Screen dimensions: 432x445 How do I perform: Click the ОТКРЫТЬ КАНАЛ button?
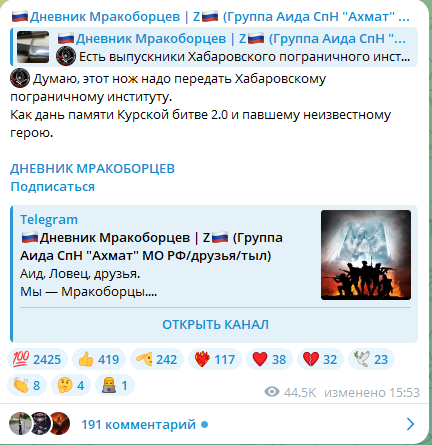[x=215, y=324]
